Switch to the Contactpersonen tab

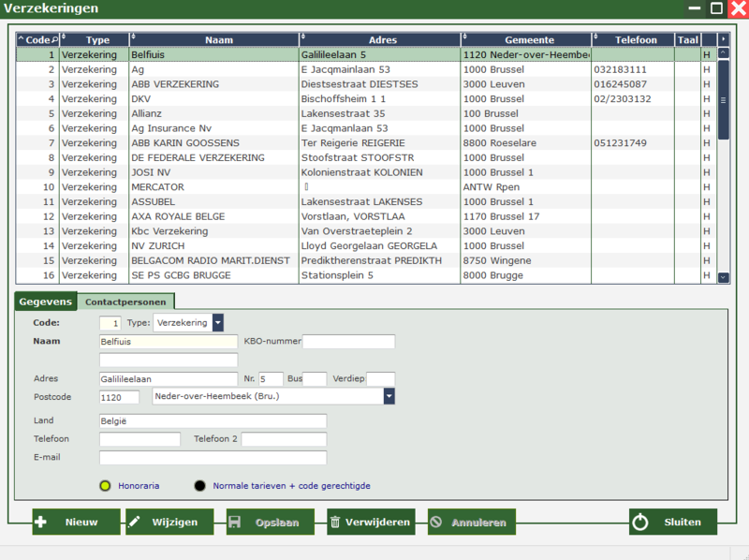tap(125, 302)
